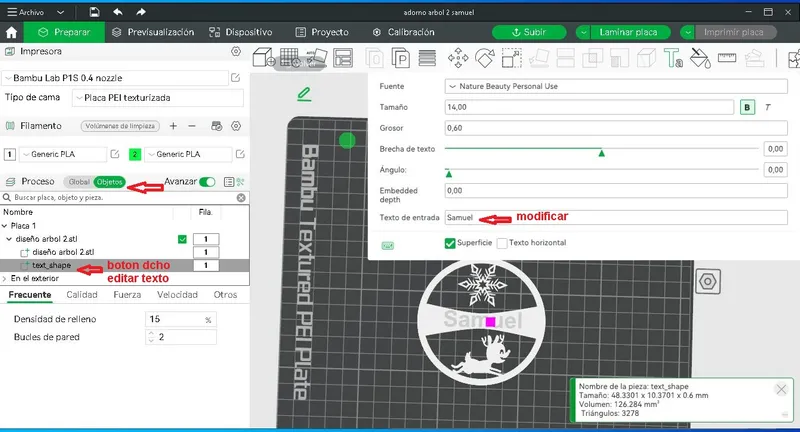
Task: Select the Rotate tool icon
Action: click(486, 57)
